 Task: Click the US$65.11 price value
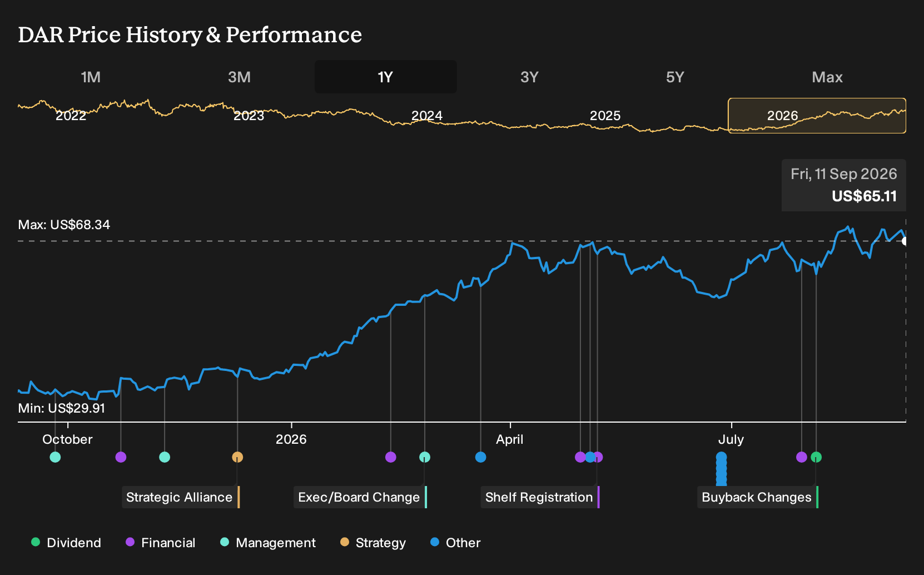[x=865, y=196]
